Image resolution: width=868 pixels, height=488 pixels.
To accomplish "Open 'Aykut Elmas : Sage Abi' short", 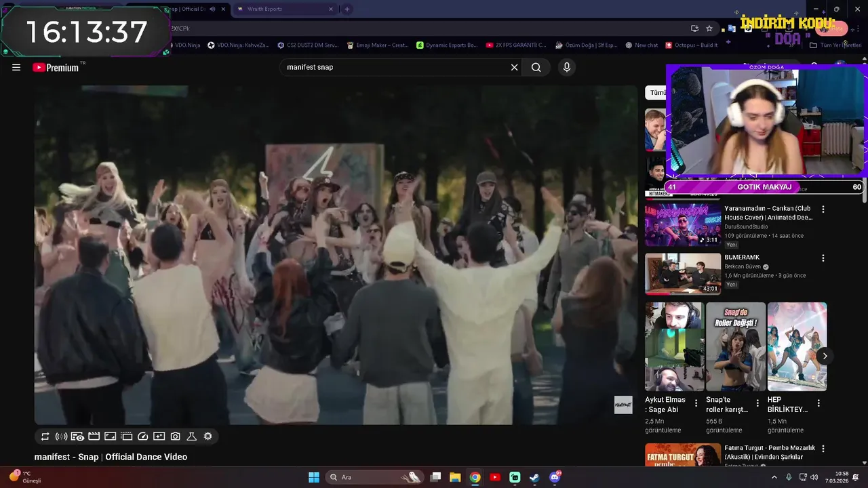I will click(x=675, y=346).
